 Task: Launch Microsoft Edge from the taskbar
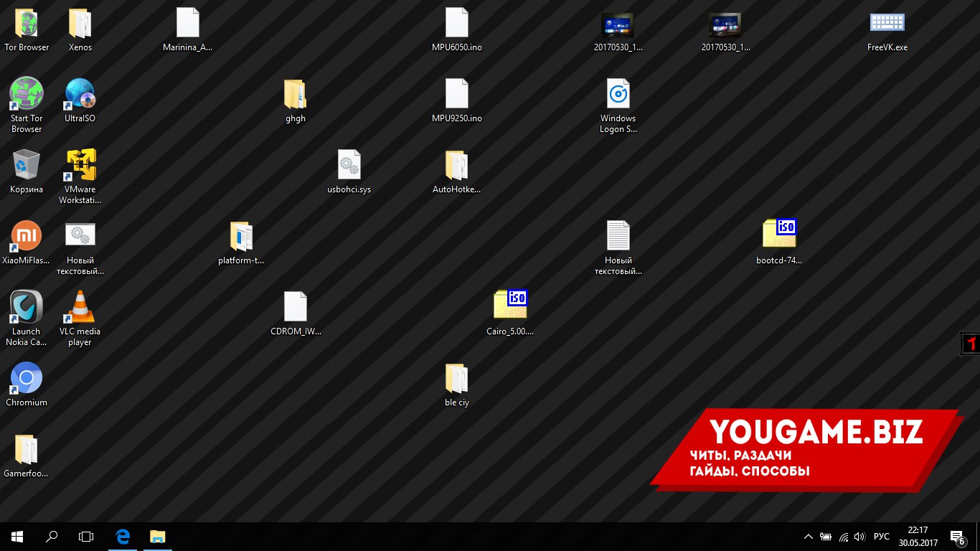(x=123, y=537)
